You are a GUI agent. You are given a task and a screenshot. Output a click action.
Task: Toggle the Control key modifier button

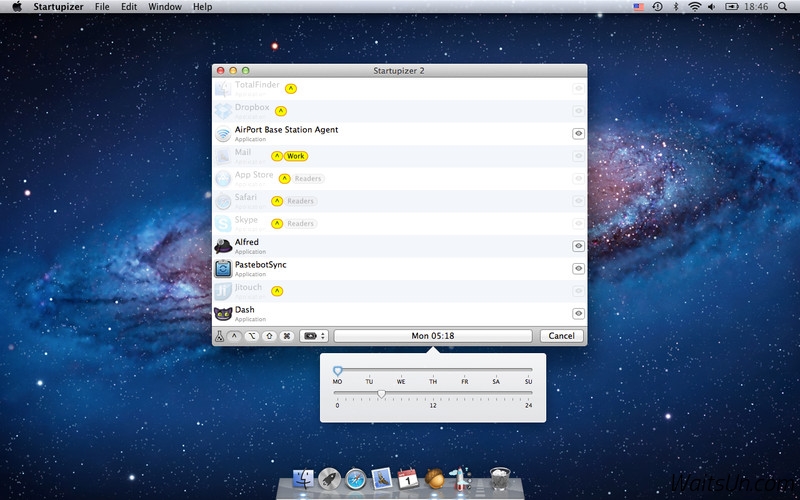(234, 336)
